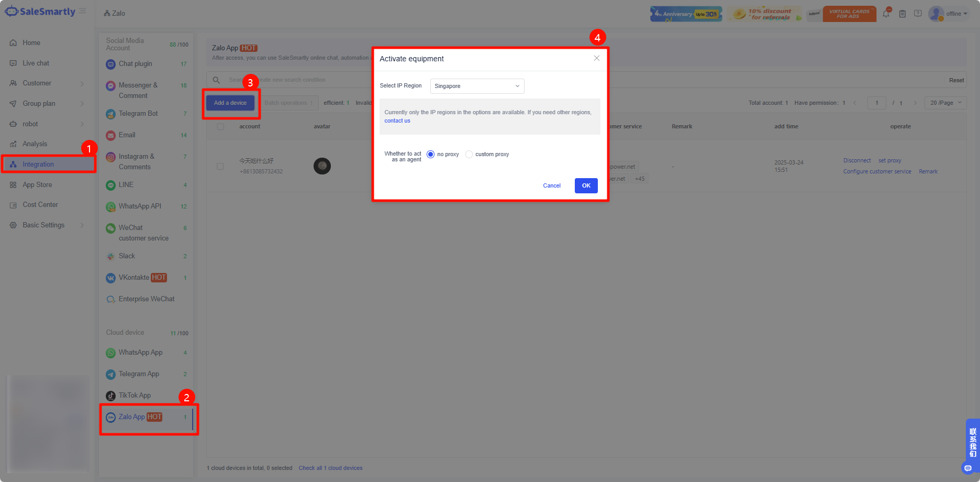
Task: Select the custom proxy radio option
Action: pyautogui.click(x=469, y=155)
